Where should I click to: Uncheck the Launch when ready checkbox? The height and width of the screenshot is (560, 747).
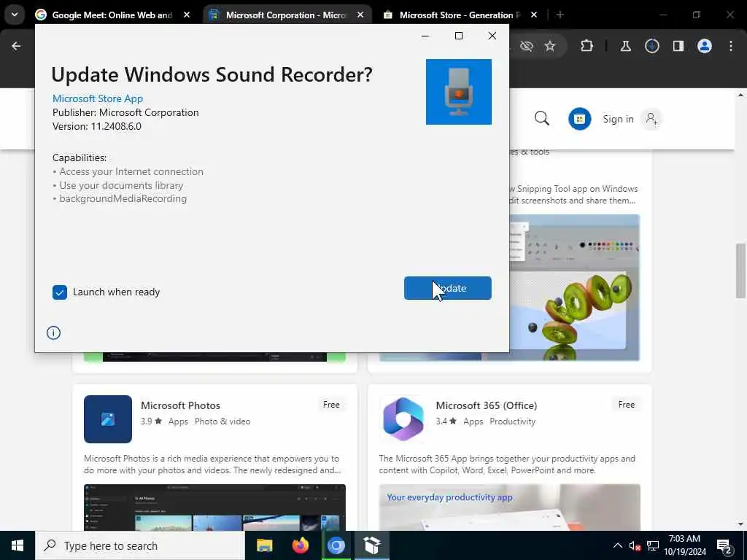(x=60, y=292)
